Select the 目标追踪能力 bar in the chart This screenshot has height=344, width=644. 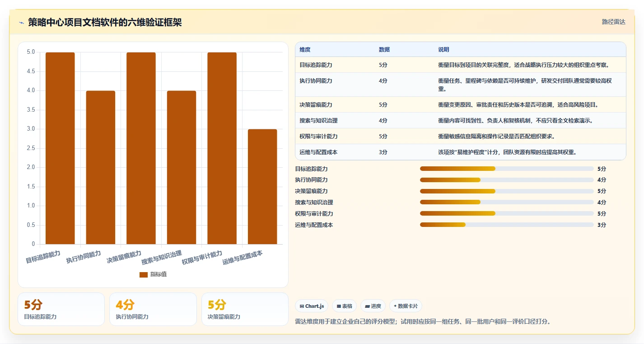[x=60, y=148]
